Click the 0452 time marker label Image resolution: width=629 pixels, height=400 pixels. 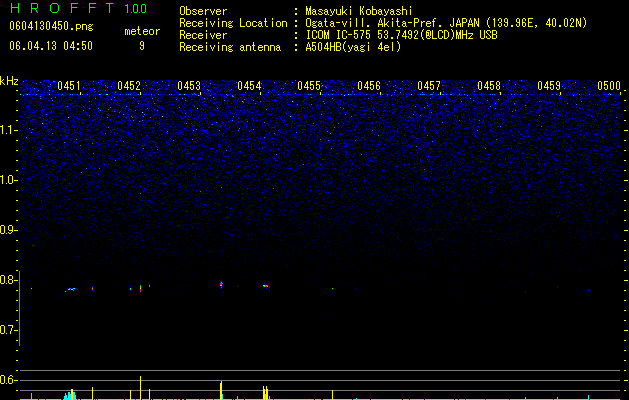pyautogui.click(x=129, y=86)
